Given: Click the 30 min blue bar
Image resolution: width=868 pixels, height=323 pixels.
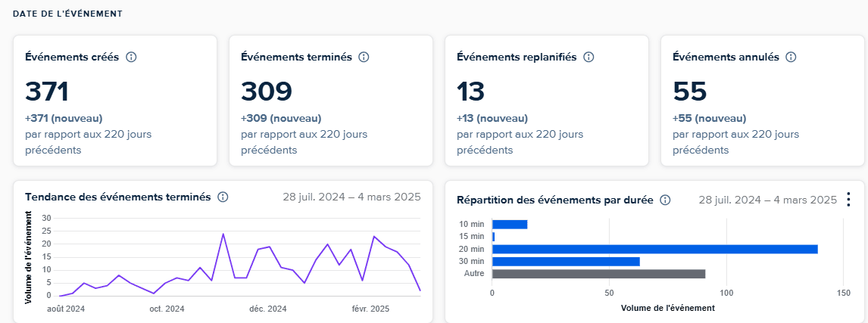Looking at the screenshot, I should click(x=565, y=262).
